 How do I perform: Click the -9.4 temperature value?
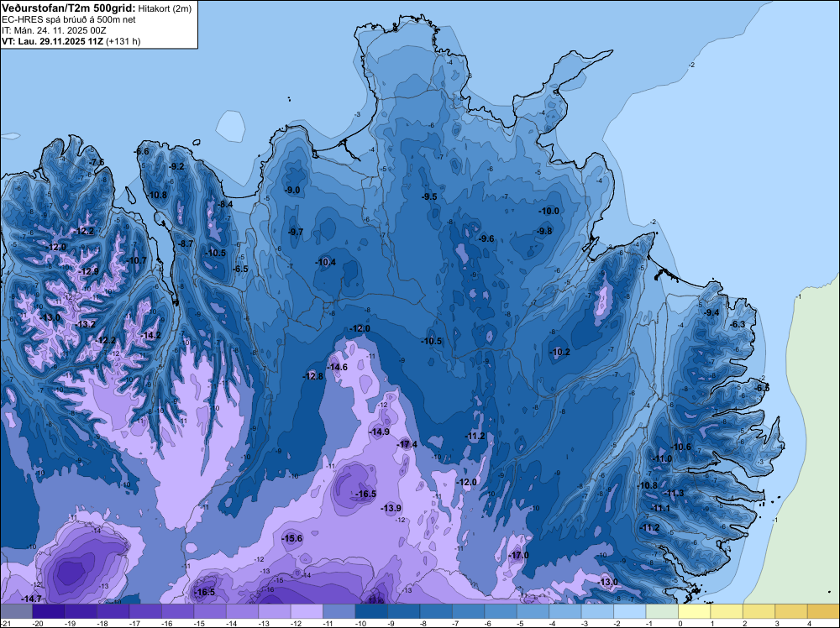(711, 312)
